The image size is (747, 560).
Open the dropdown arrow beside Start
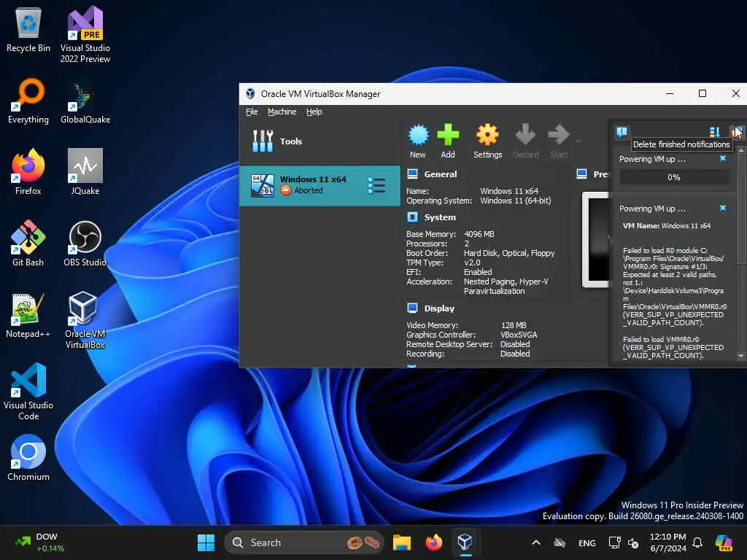[x=578, y=141]
